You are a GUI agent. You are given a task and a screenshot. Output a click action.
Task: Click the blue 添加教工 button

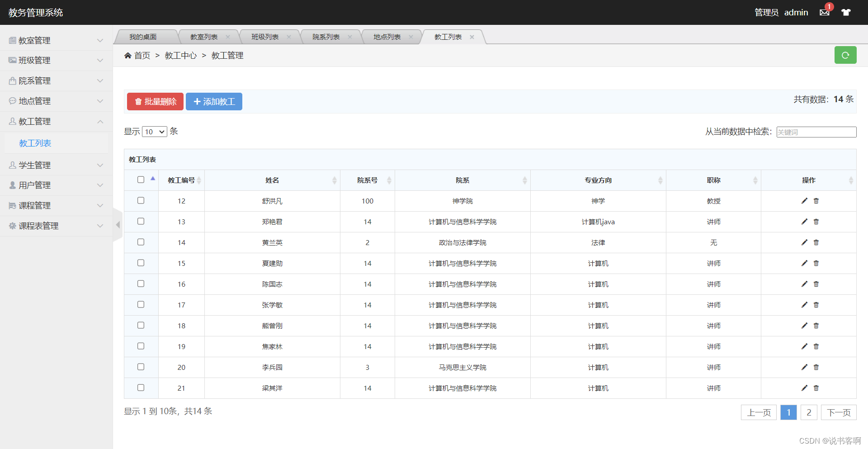point(214,102)
